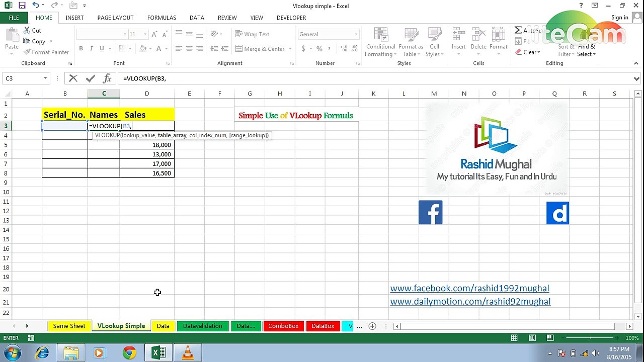Toggle Underline formatting

102,49
